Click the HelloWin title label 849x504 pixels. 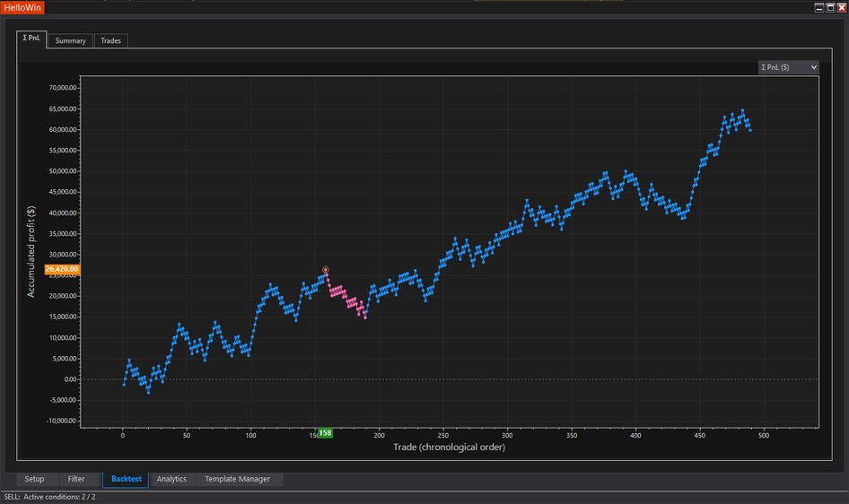pos(22,7)
